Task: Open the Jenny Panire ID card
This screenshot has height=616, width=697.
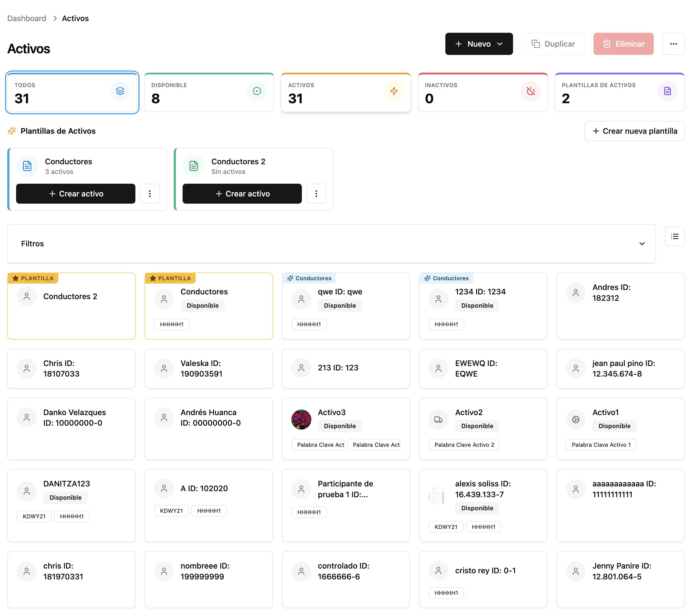Action: 620,579
